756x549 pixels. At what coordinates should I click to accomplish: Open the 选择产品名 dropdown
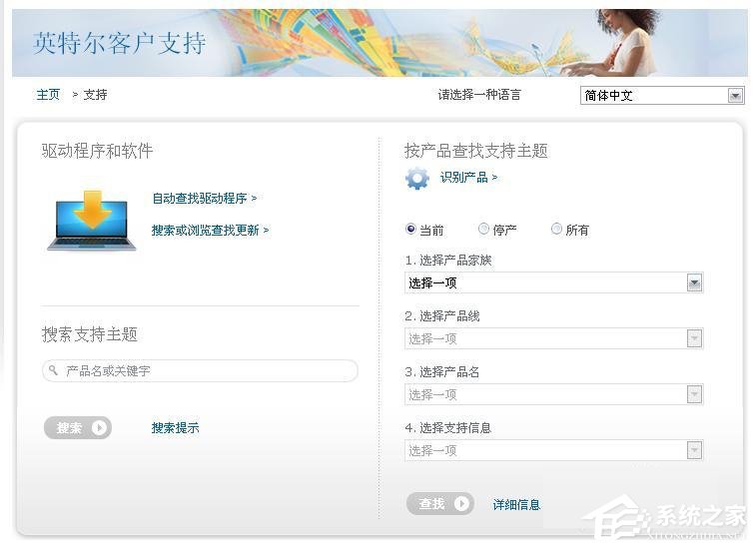553,394
